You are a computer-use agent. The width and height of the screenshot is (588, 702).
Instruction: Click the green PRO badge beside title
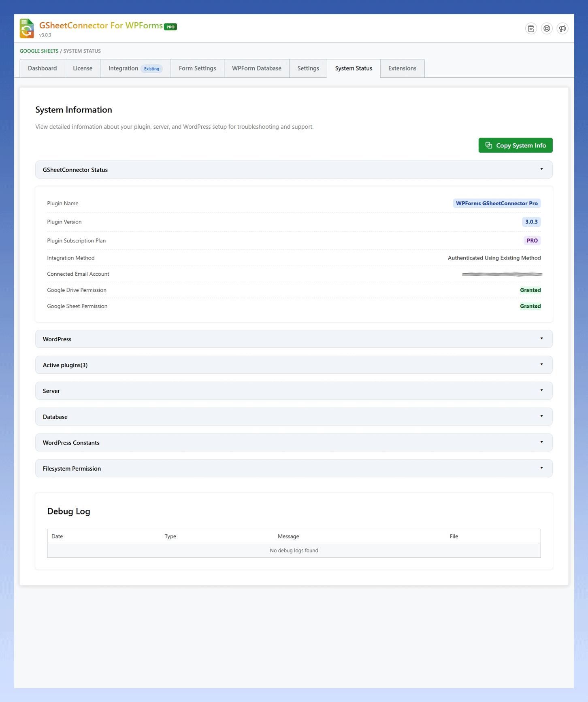(170, 27)
